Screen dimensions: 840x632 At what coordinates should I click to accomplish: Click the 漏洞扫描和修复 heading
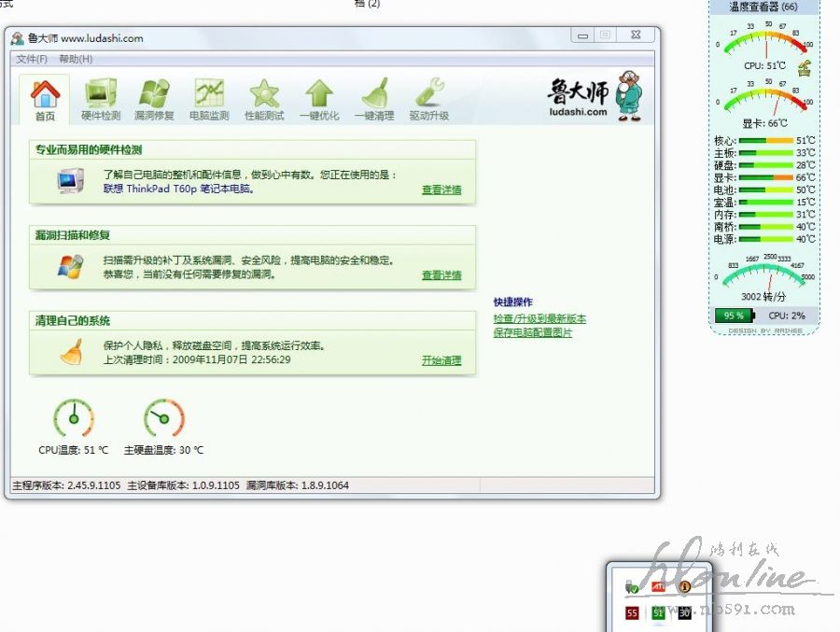[72, 235]
